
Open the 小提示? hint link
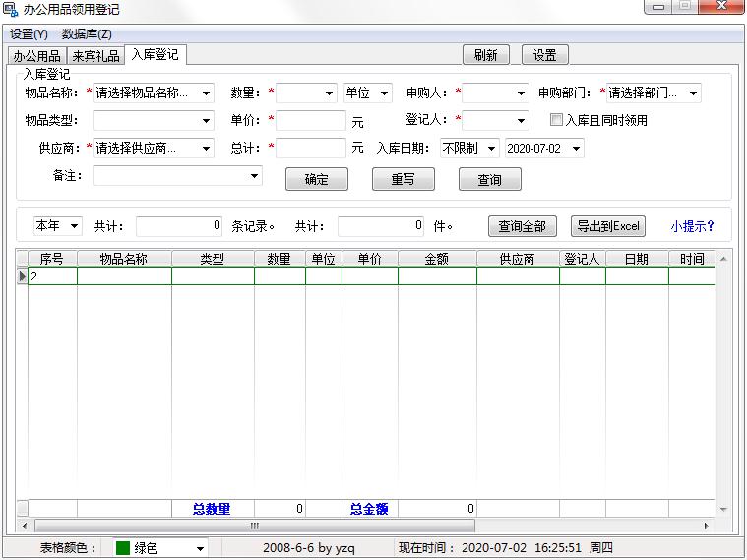click(x=692, y=226)
